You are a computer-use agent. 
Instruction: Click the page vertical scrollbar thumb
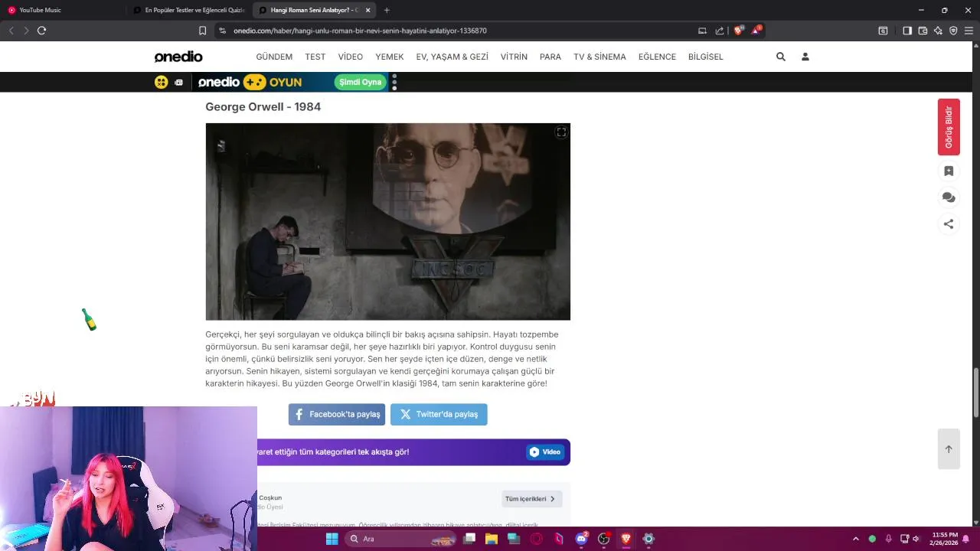975,392
